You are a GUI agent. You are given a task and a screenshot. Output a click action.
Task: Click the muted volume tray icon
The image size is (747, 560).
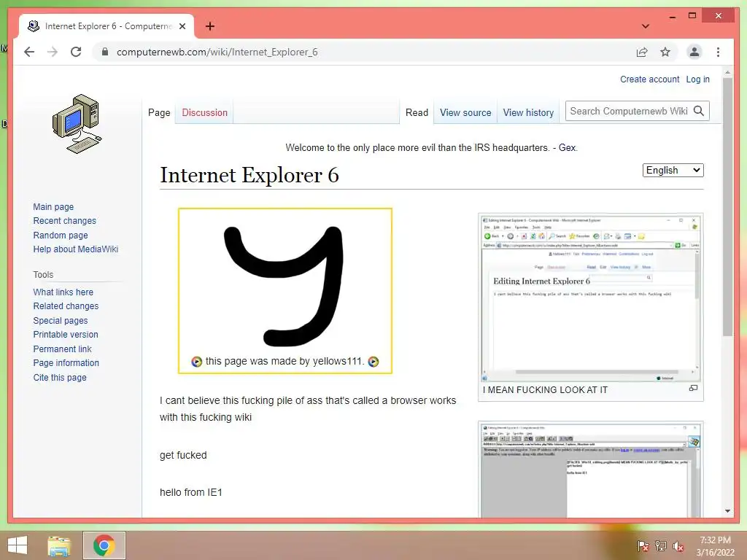(678, 546)
